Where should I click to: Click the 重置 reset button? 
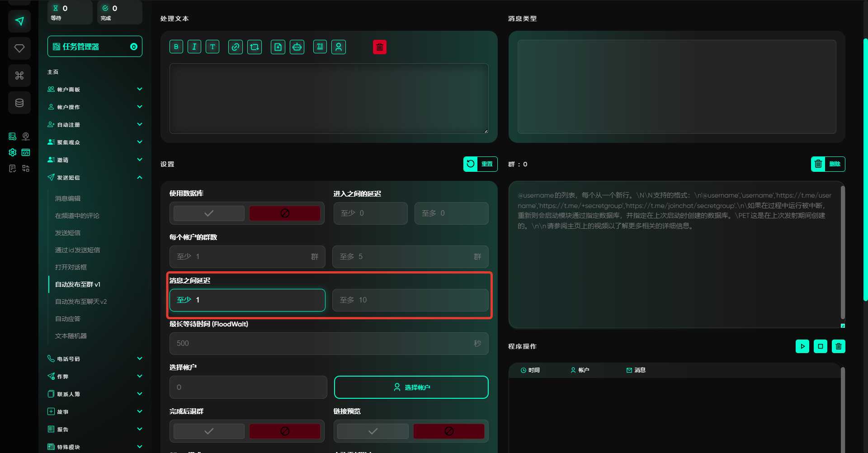(x=480, y=164)
